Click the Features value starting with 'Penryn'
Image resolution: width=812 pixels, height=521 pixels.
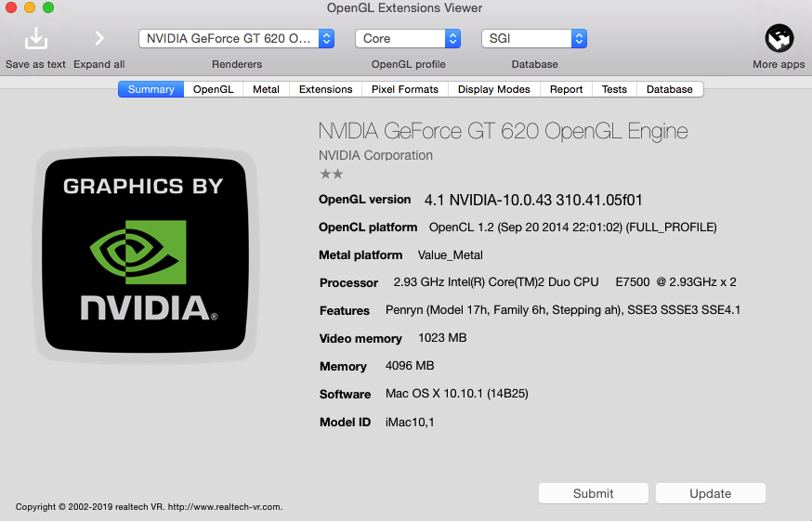[x=563, y=310]
